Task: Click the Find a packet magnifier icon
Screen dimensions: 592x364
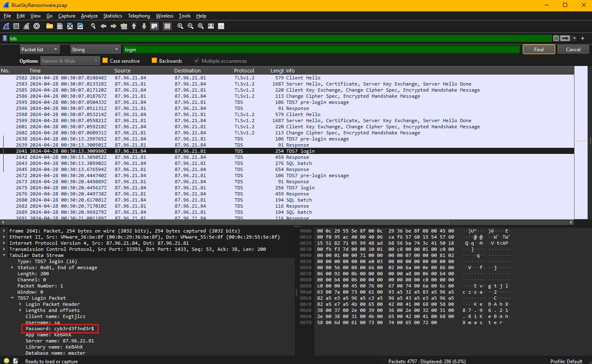Action: tap(93, 26)
